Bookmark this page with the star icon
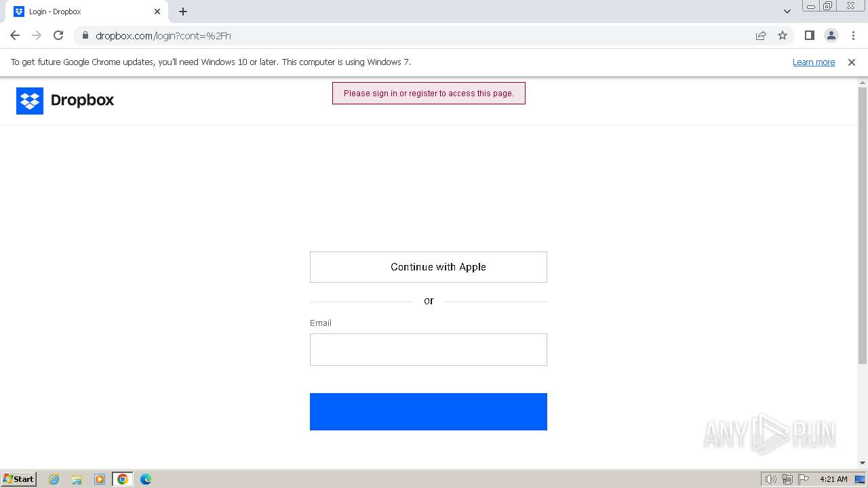The image size is (868, 488). tap(783, 35)
